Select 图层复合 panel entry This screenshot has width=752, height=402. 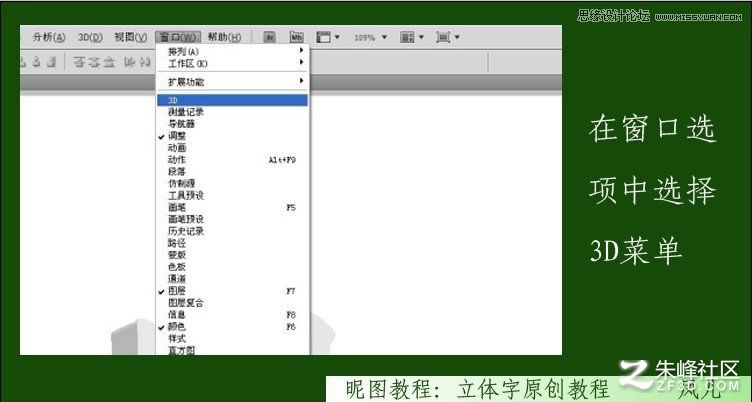tap(233, 303)
